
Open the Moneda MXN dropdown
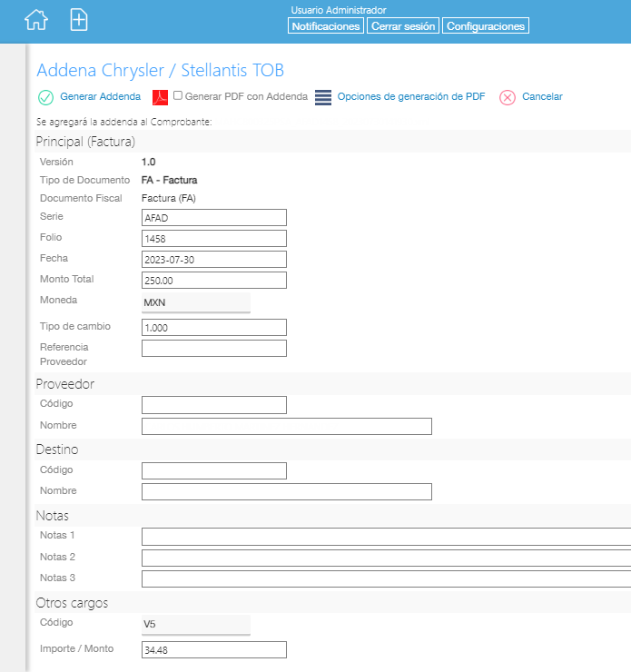(x=196, y=302)
